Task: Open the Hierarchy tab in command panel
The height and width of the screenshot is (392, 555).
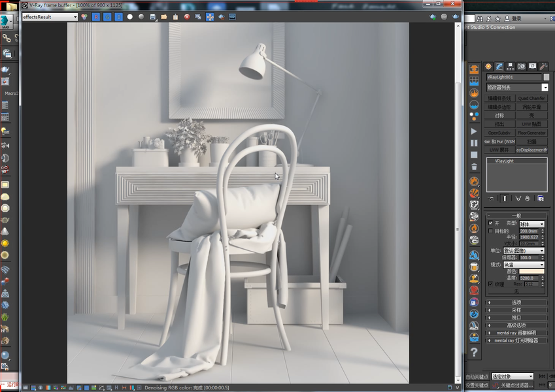Action: [x=510, y=67]
